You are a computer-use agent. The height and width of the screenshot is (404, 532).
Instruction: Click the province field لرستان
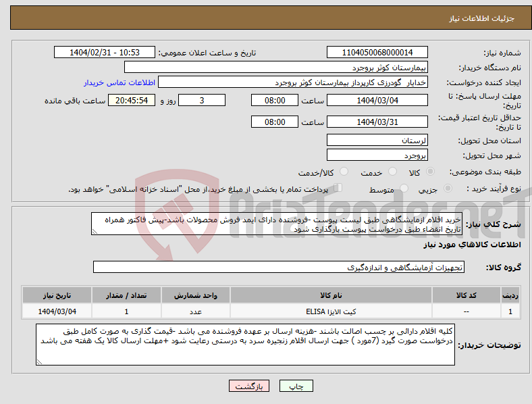click(x=377, y=140)
